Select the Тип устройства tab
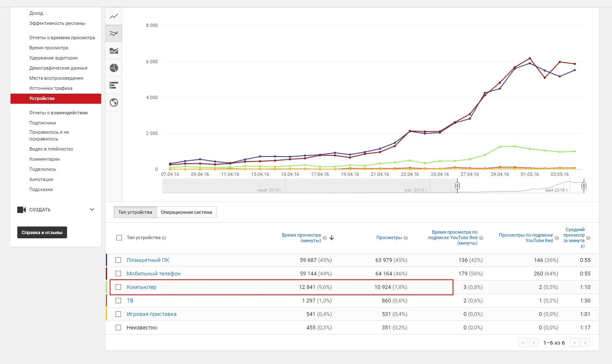The image size is (612, 364). point(135,212)
